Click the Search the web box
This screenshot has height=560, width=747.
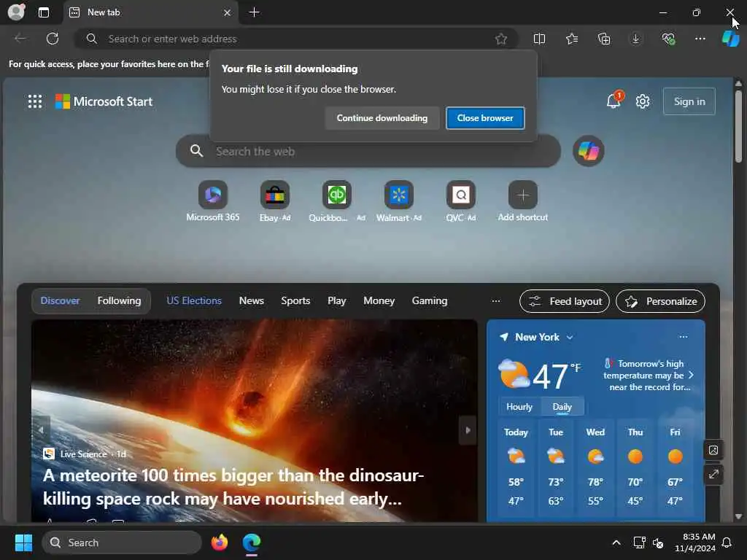coord(368,152)
